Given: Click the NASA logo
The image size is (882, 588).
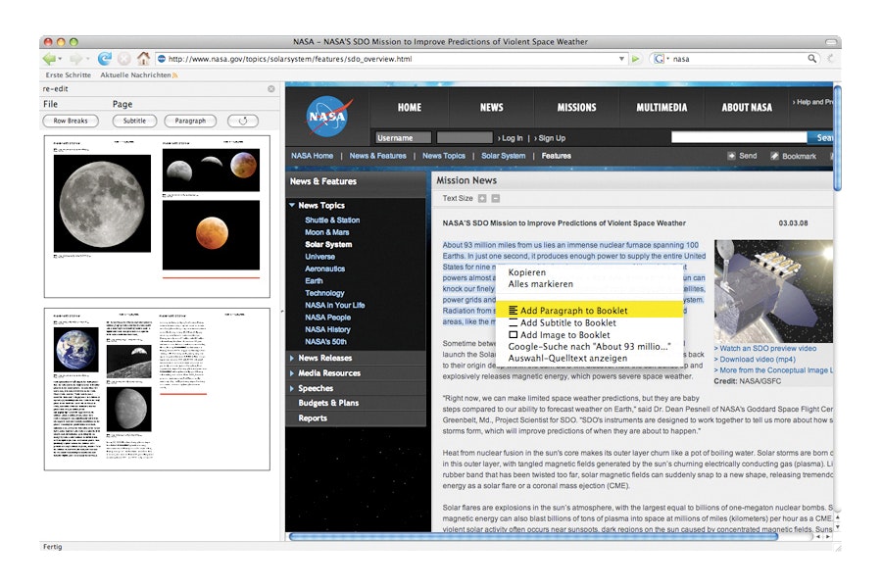Looking at the screenshot, I should 326,117.
